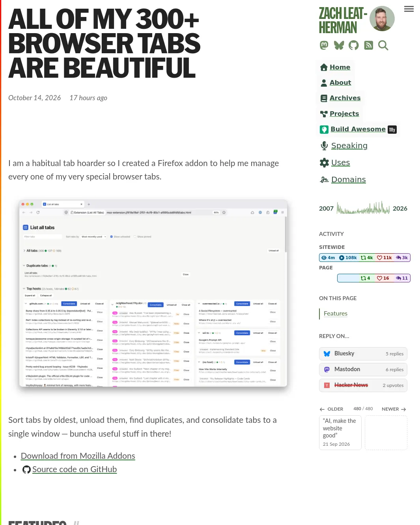Open the GitHub icon in header
The height and width of the screenshot is (525, 420).
[x=354, y=45]
